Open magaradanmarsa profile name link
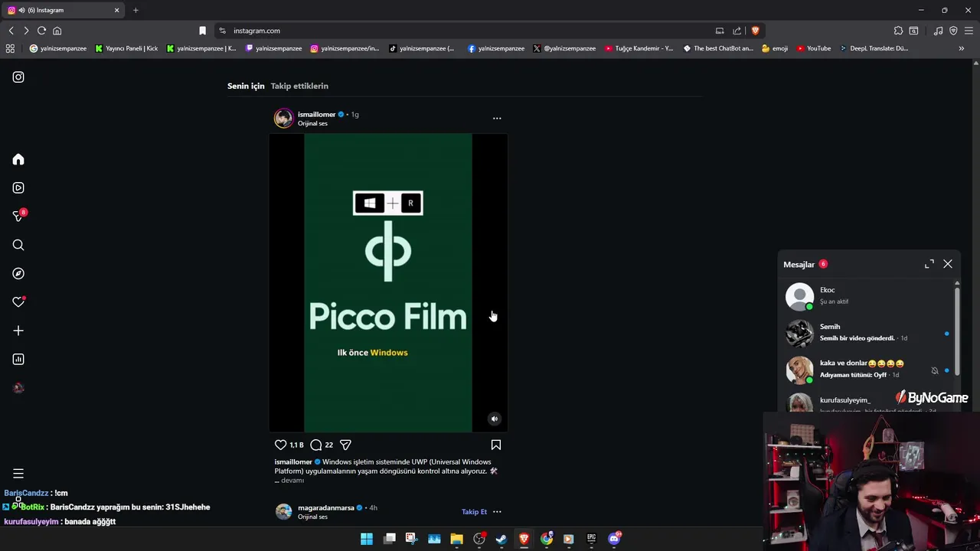This screenshot has height=551, width=980. click(326, 507)
